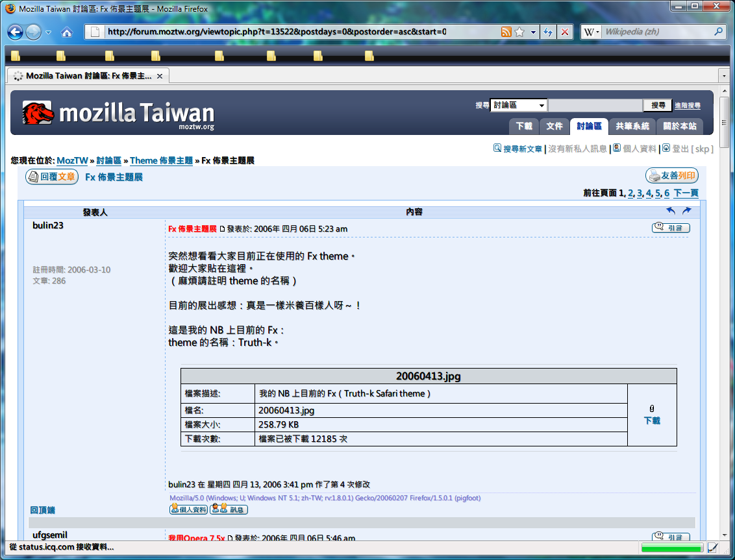The image size is (735, 560).
Task: Download 20060413.jpg via 下載 link
Action: click(x=651, y=420)
